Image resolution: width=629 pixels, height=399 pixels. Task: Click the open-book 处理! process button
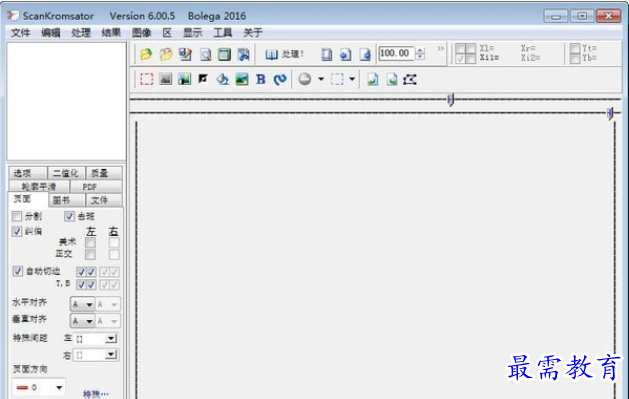coord(284,54)
